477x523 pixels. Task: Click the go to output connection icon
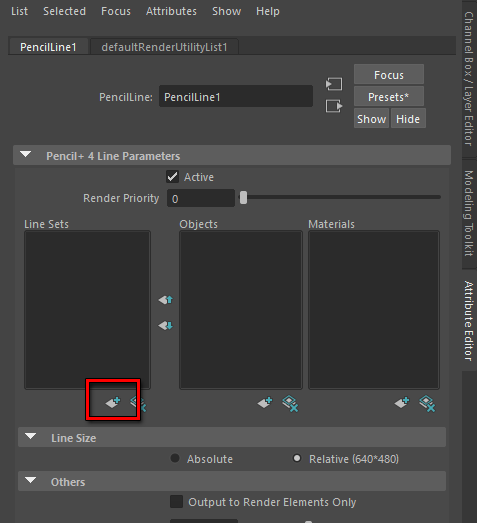tap(334, 106)
